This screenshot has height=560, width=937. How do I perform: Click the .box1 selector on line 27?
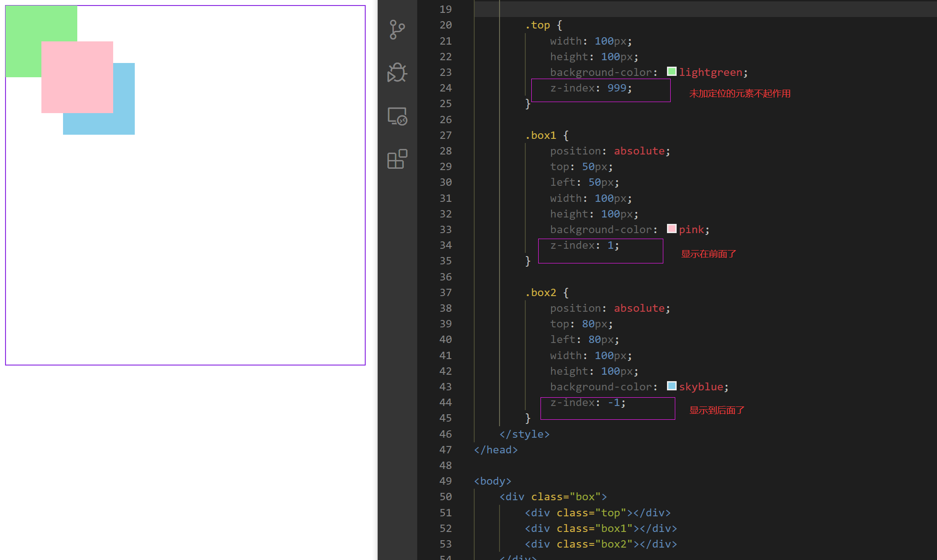pyautogui.click(x=540, y=136)
